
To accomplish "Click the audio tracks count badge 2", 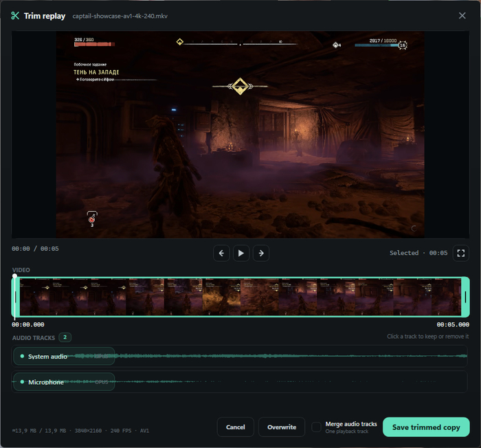I will [65, 337].
